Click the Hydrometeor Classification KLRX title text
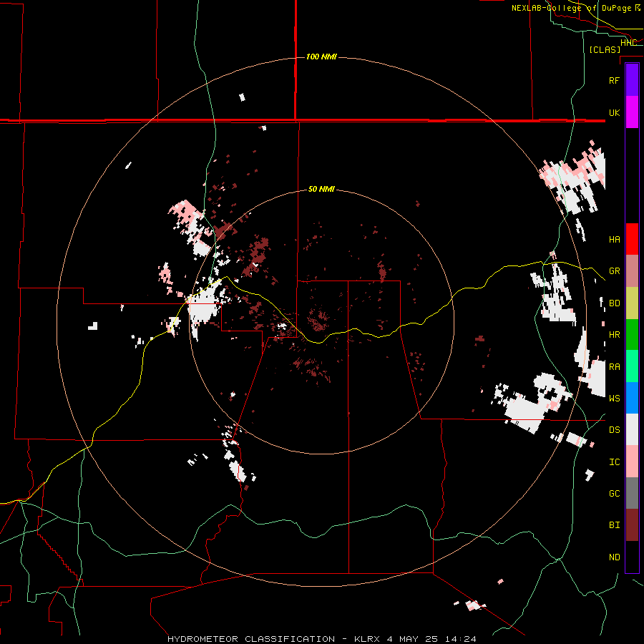The height and width of the screenshot is (644, 644). click(x=321, y=639)
